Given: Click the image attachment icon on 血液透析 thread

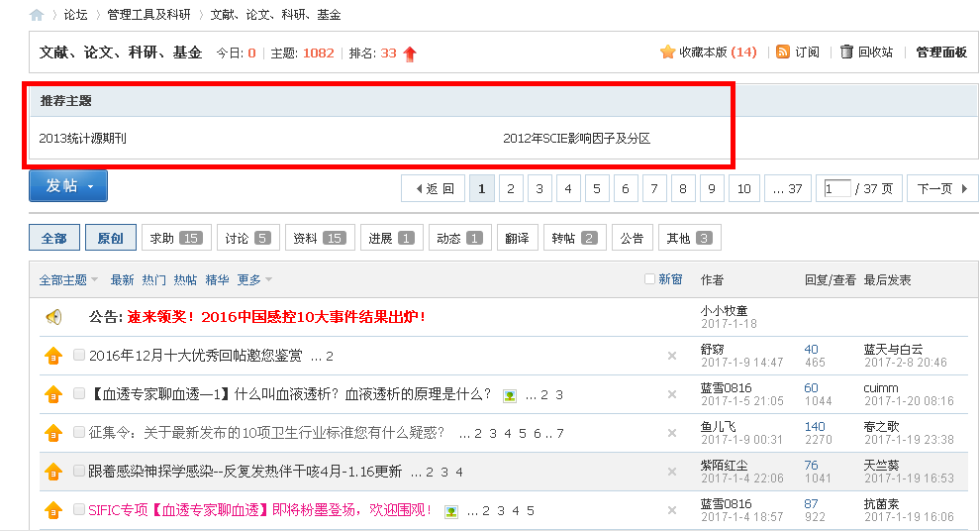Looking at the screenshot, I should (510, 395).
